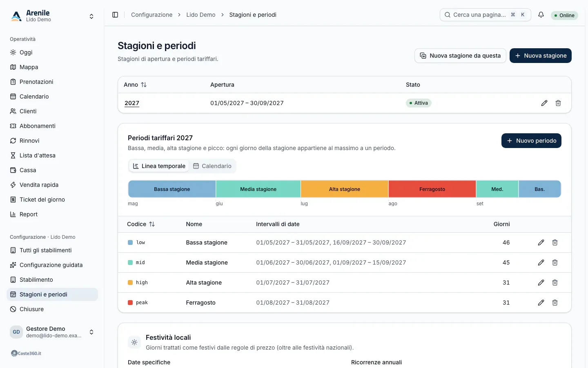The width and height of the screenshot is (588, 368).
Task: Delete the 2027 season via trash icon
Action: [x=558, y=103]
